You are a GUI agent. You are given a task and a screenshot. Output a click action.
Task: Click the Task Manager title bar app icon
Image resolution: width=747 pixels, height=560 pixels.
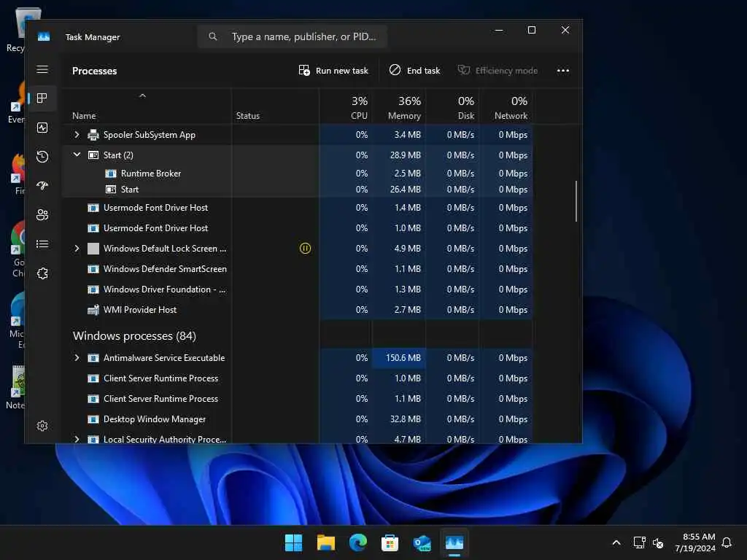point(44,36)
